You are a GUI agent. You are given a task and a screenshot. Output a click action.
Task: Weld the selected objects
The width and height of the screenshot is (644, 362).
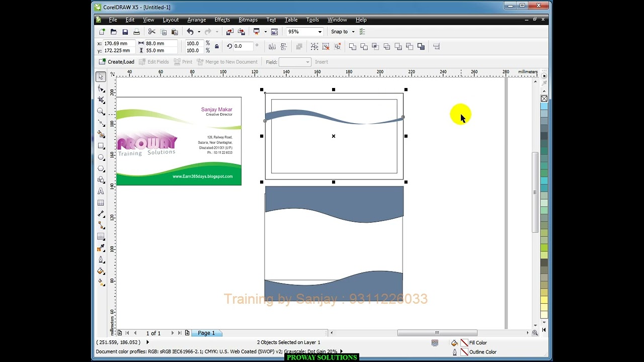353,46
